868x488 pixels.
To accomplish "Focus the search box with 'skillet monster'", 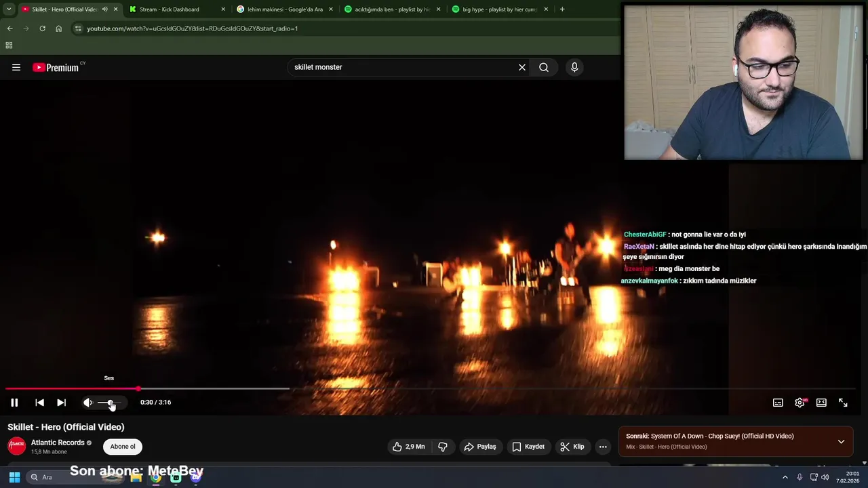I will tap(403, 67).
